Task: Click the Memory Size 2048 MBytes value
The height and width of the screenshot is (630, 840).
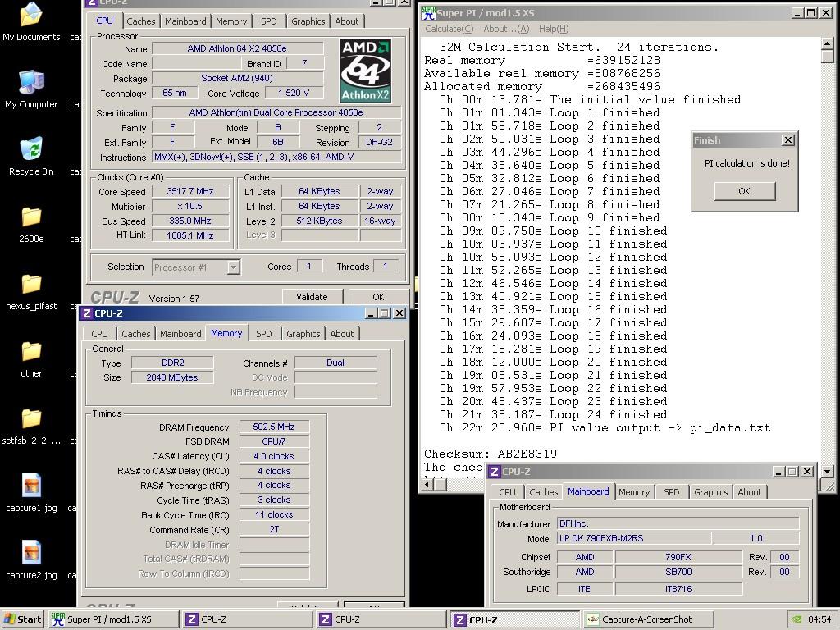Action: 172,377
